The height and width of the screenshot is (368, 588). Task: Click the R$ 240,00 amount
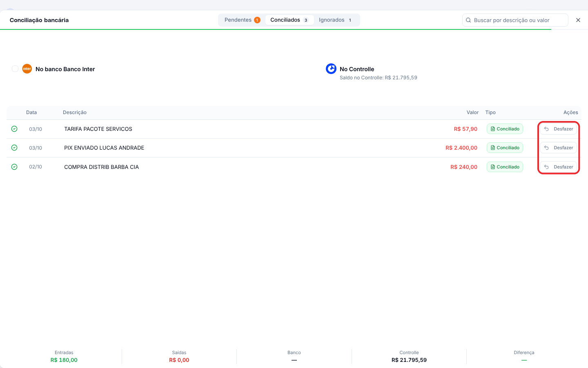464,167
